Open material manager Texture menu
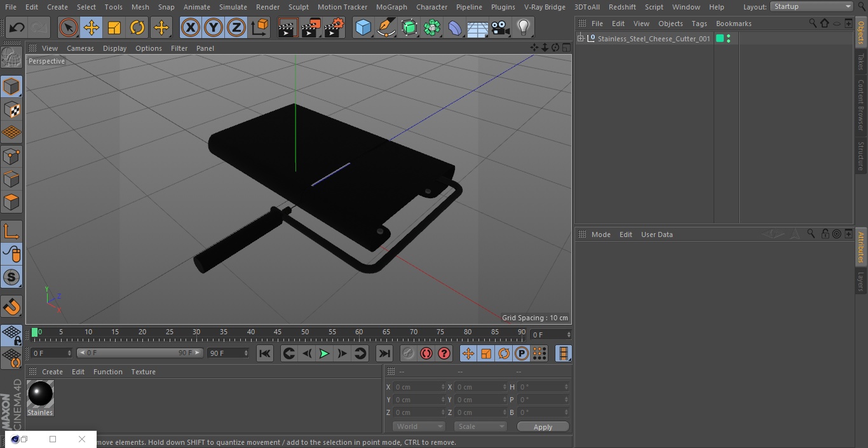Screen dimensions: 868x448 [x=143, y=372]
